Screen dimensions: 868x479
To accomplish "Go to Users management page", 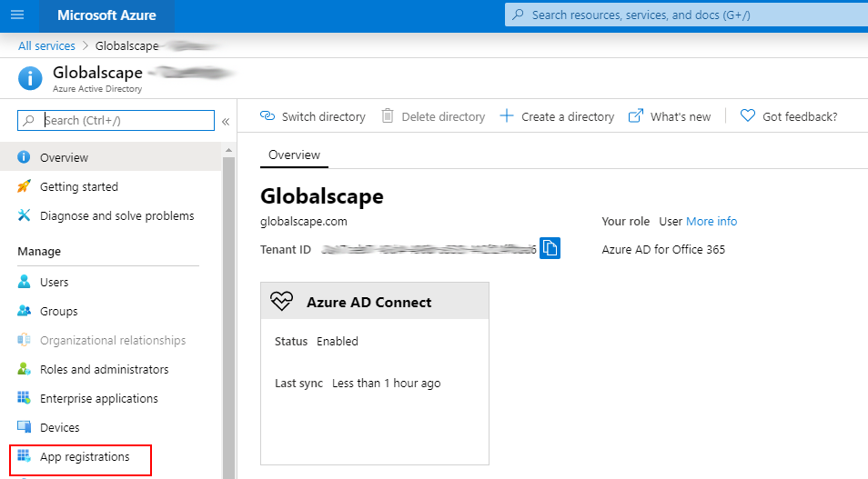I will click(54, 282).
